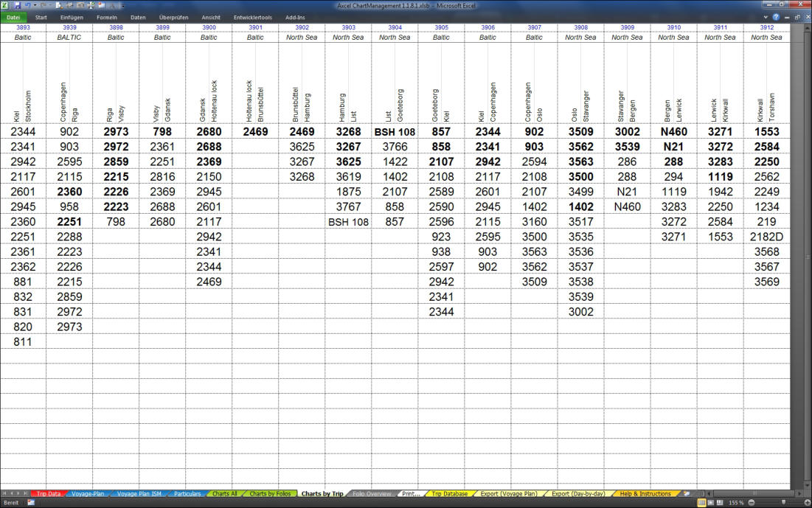Switch to the Trip Database sheet tab

click(x=449, y=494)
